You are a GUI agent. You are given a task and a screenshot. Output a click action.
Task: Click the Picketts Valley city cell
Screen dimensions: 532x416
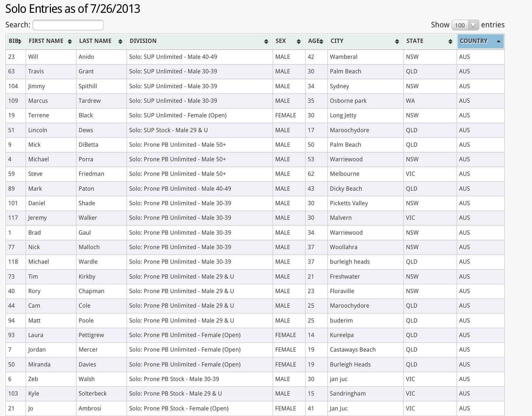coord(349,203)
